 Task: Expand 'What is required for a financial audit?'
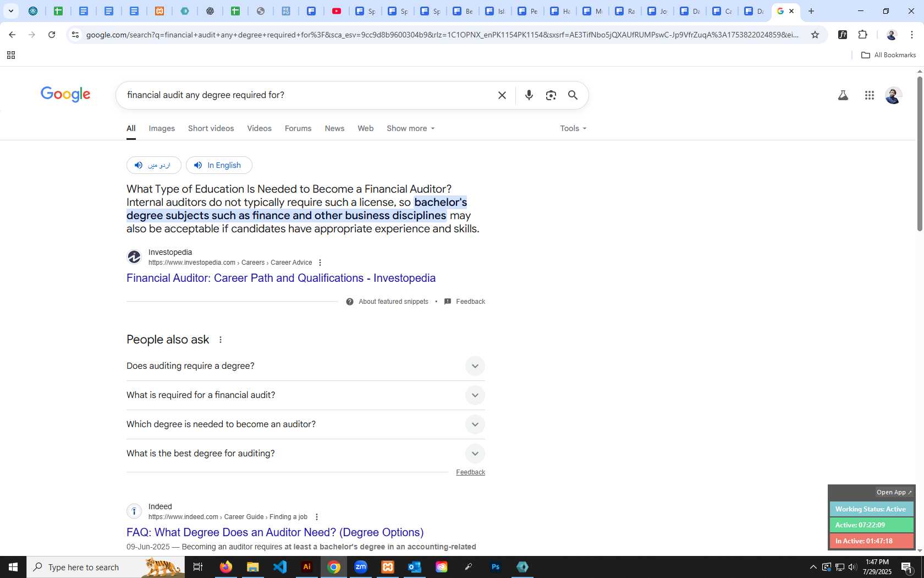click(x=306, y=395)
